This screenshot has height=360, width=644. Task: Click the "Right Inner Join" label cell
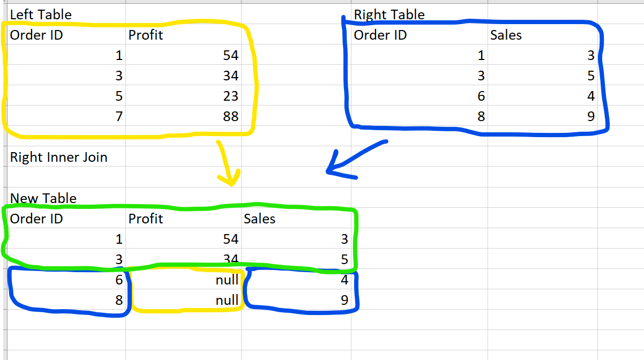(x=59, y=157)
